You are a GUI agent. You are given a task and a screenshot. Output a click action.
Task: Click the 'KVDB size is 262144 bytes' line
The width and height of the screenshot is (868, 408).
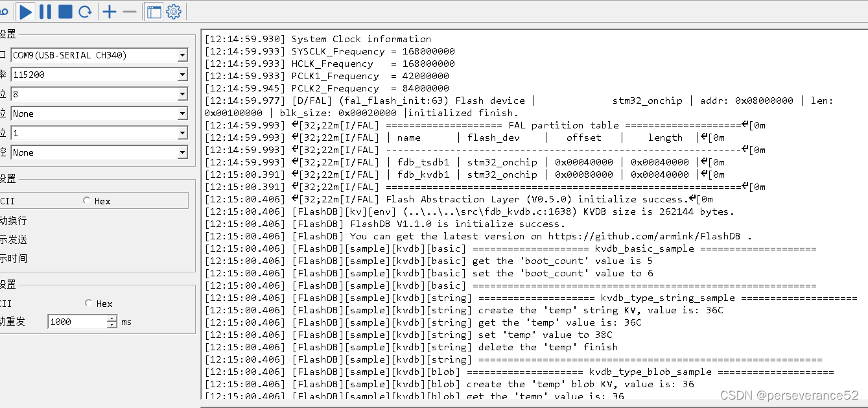point(470,211)
